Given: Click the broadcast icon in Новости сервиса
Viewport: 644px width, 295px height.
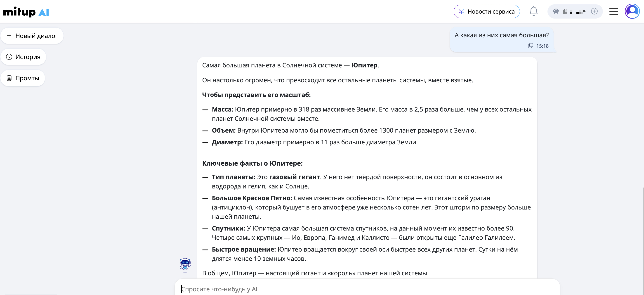Looking at the screenshot, I should point(462,12).
